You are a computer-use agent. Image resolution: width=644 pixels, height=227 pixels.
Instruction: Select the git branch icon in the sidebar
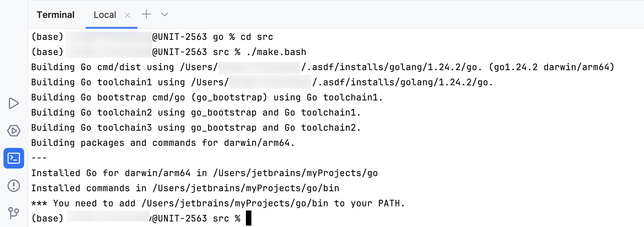coord(13,213)
